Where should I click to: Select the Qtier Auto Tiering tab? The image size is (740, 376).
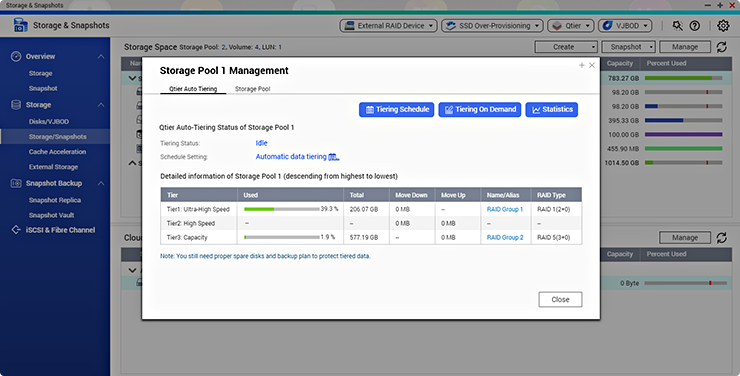(x=193, y=89)
